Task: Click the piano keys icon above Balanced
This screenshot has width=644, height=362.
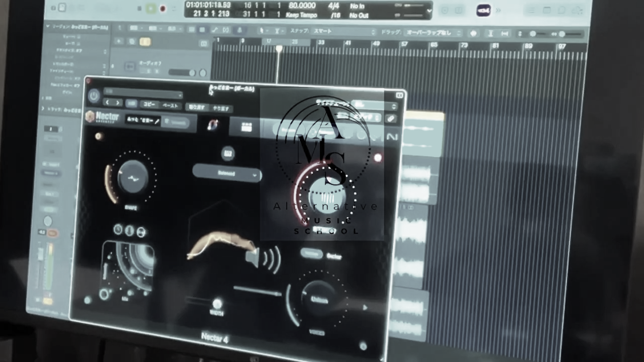Action: (228, 153)
